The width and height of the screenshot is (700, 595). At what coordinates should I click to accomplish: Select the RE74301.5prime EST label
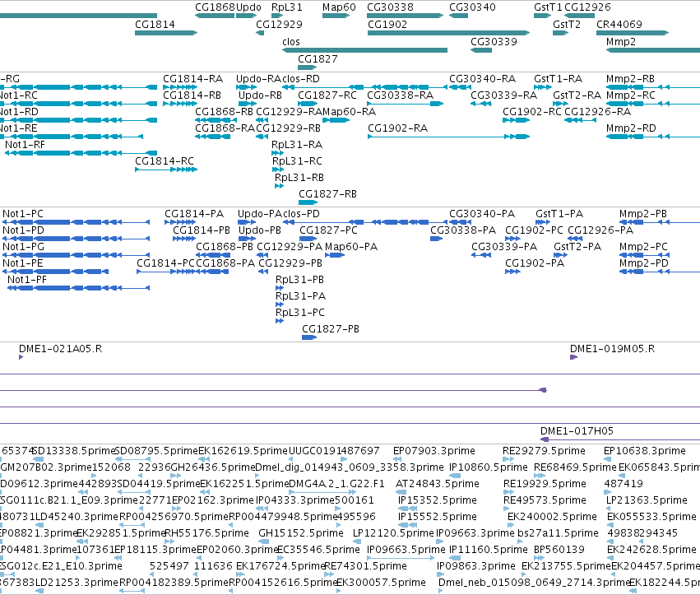[365, 566]
